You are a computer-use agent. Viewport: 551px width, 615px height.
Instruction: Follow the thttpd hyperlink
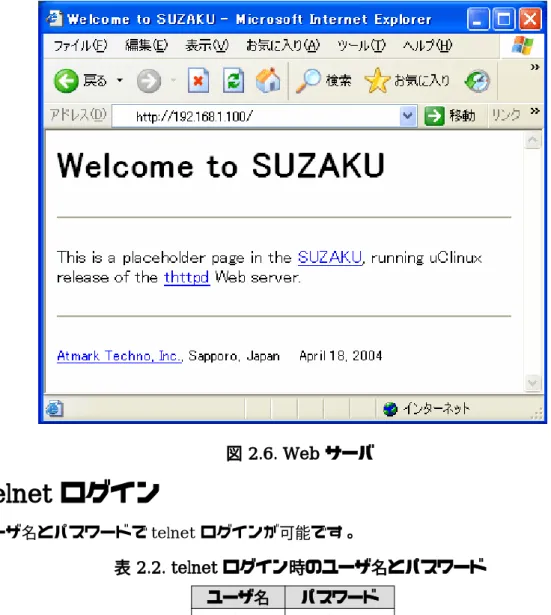[187, 277]
